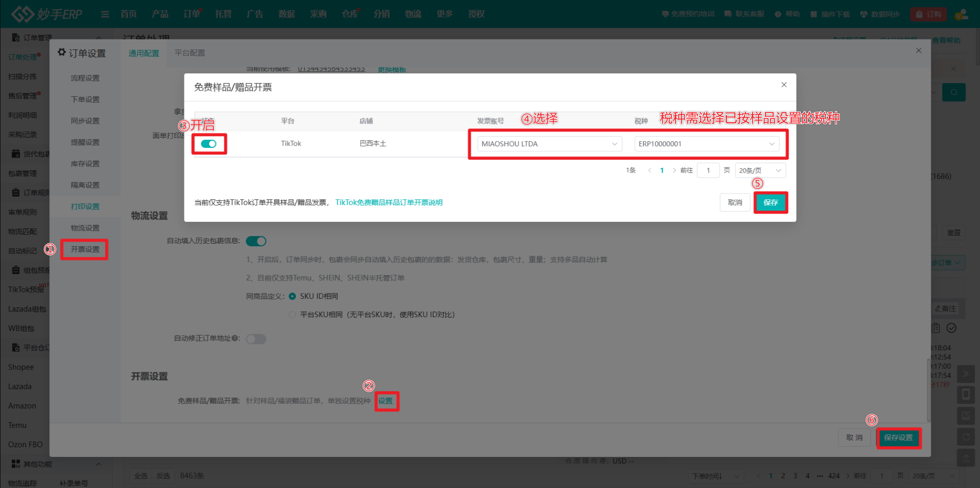Click the question-mark book floating button
This screenshot has height=488, width=980.
[x=966, y=416]
